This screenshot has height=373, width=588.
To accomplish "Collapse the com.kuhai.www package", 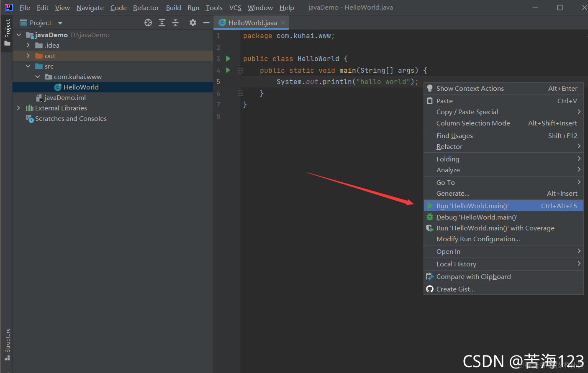I will click(38, 77).
